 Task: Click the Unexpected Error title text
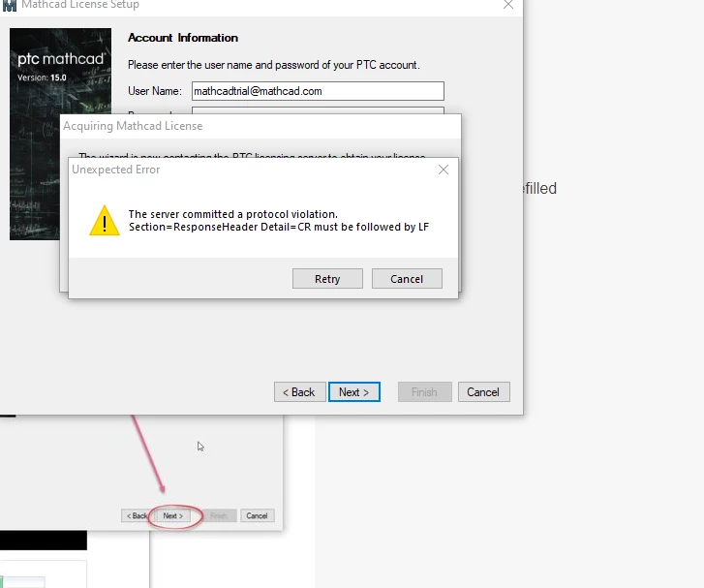coord(116,170)
